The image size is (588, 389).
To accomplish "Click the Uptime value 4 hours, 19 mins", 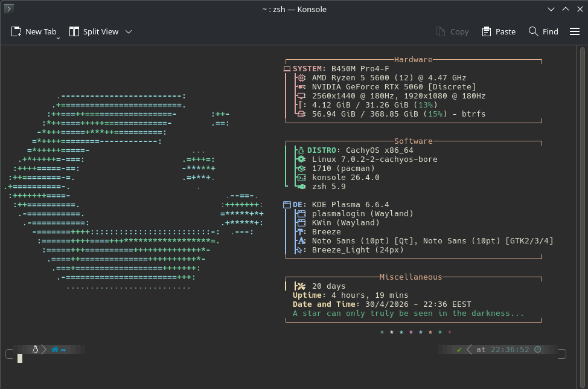I will point(369,295).
